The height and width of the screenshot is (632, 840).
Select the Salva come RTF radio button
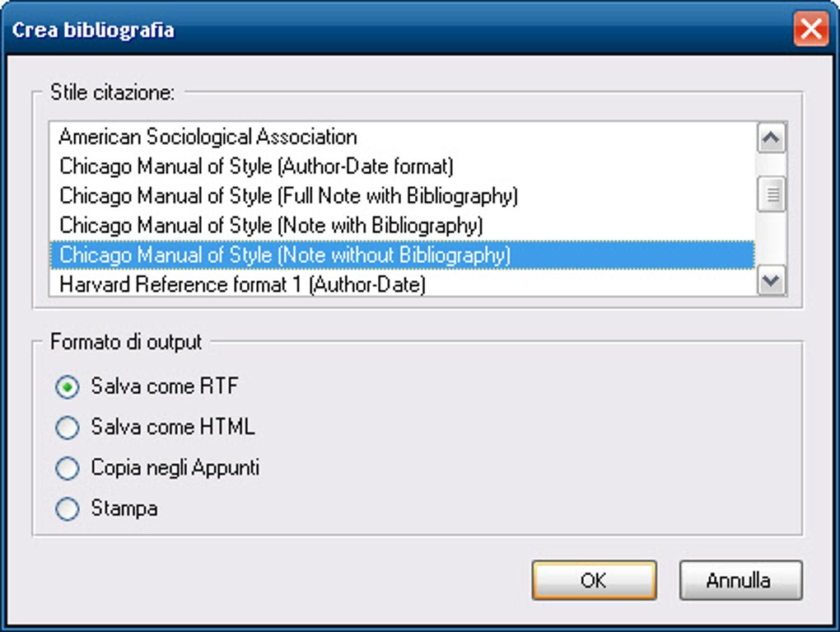(x=68, y=386)
